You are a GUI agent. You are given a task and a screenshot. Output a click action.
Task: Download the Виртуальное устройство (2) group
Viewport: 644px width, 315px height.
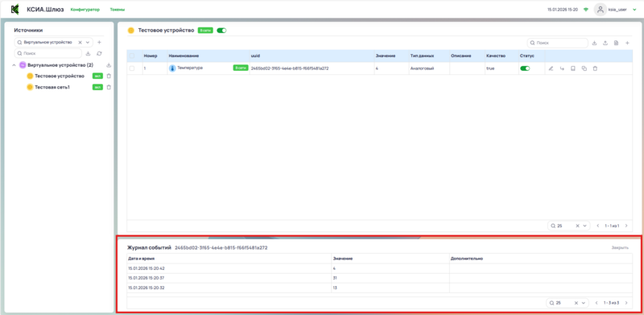pos(109,65)
